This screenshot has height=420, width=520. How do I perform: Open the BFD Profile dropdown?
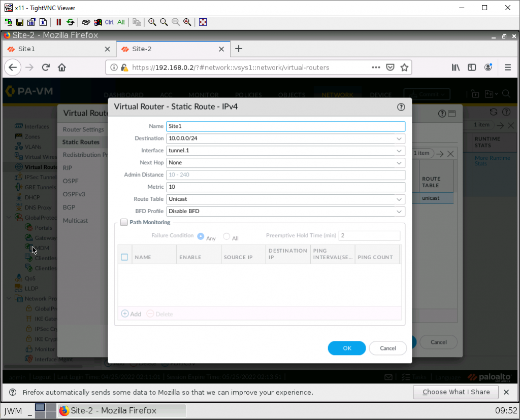tap(400, 211)
